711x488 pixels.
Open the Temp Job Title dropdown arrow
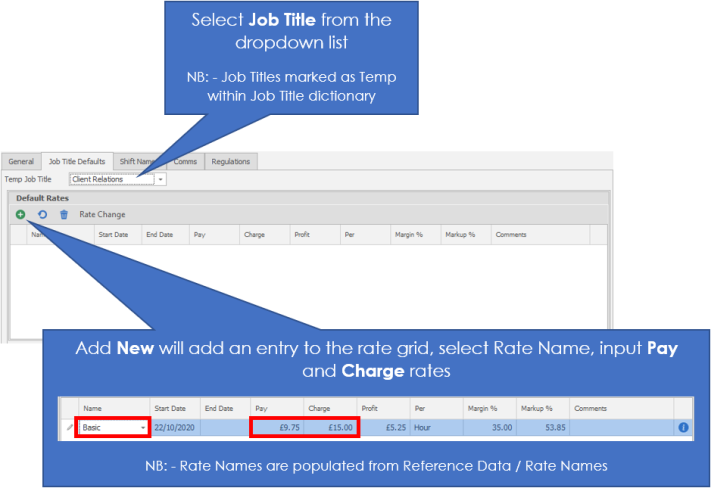pos(161,179)
